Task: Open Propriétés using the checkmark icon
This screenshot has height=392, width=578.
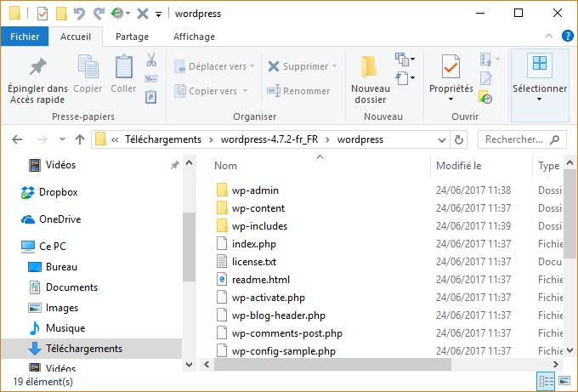Action: (450, 67)
